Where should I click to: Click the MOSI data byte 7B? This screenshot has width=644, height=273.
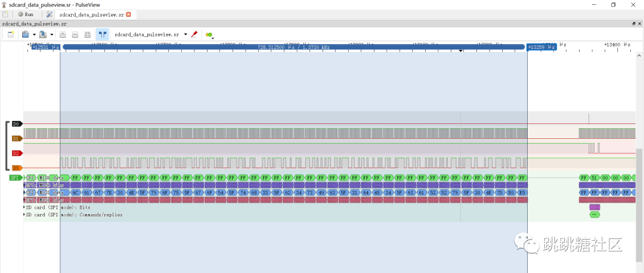tap(109, 193)
